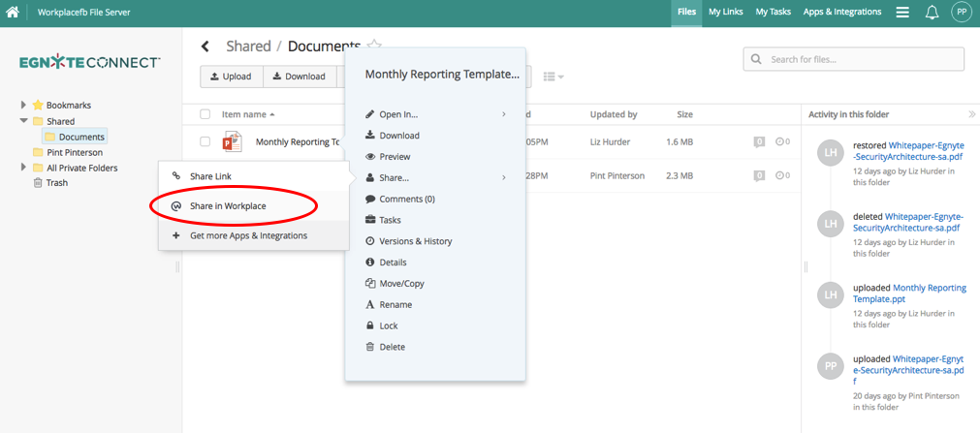Click the back arrow beside Shared

[205, 46]
